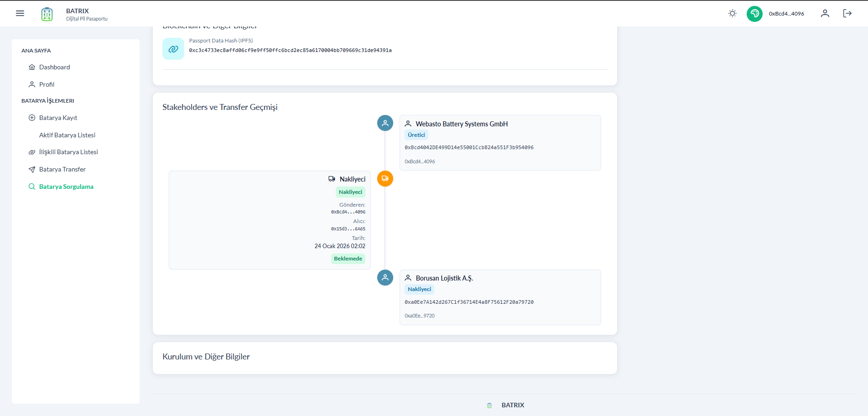Click the logout icon
Image resolution: width=868 pixels, height=416 pixels.
(x=847, y=14)
